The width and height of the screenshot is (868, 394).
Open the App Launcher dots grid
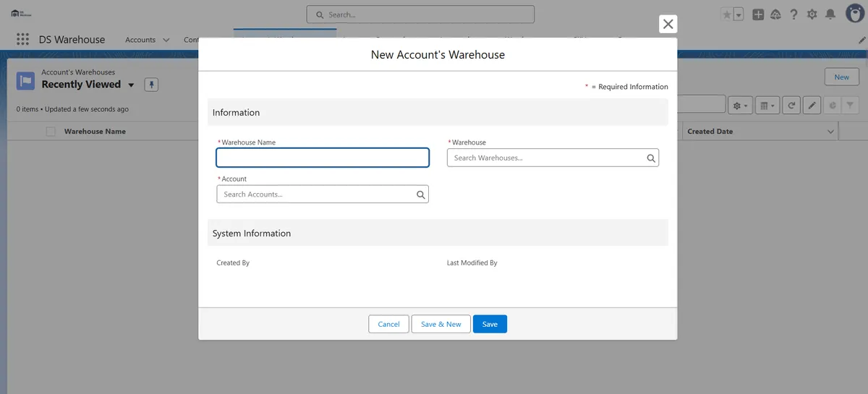tap(22, 40)
